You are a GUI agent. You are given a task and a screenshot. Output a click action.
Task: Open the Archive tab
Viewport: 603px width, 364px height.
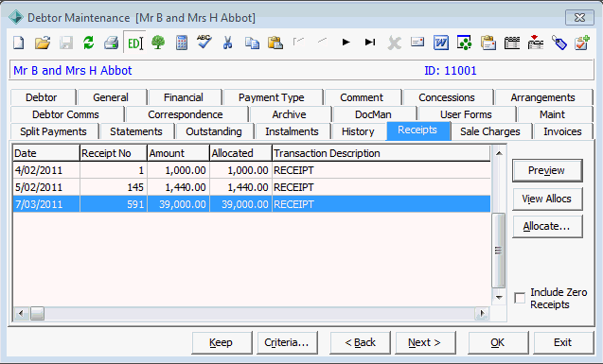(291, 114)
